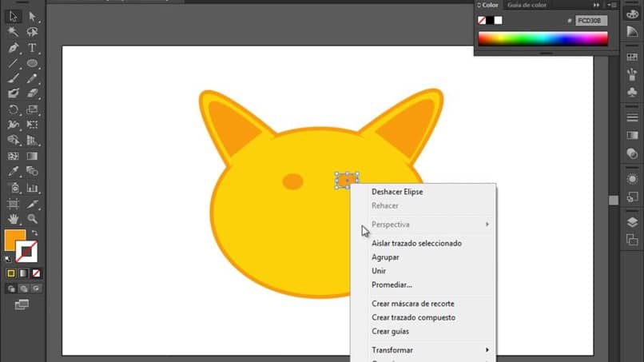This screenshot has height=362, width=644.
Task: Choose the Lasso tool
Action: (32, 32)
